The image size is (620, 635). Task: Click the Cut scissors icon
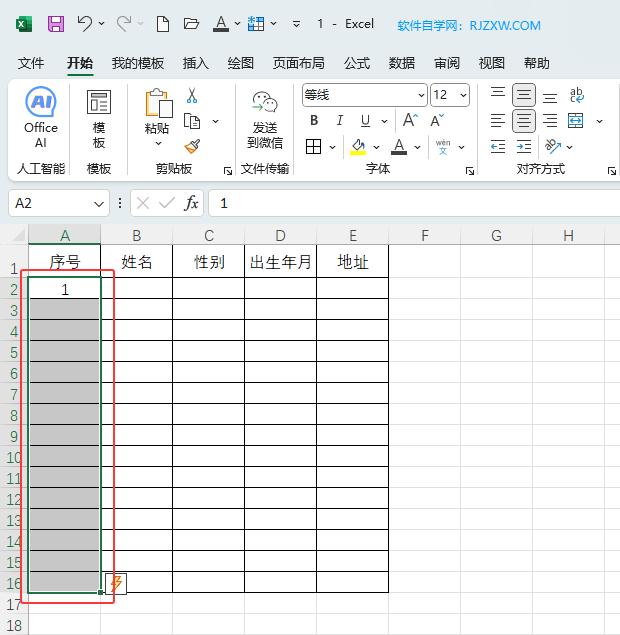coord(192,96)
